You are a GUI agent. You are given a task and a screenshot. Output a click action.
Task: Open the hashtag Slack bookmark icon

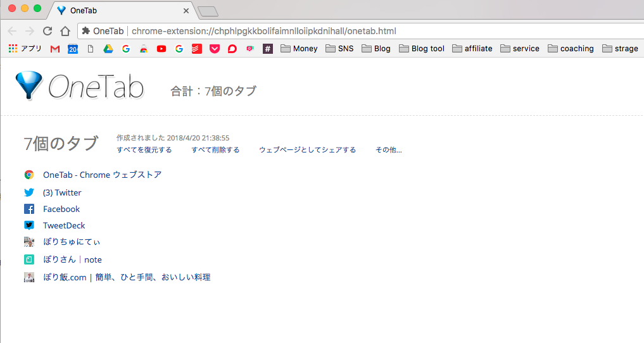tap(268, 49)
